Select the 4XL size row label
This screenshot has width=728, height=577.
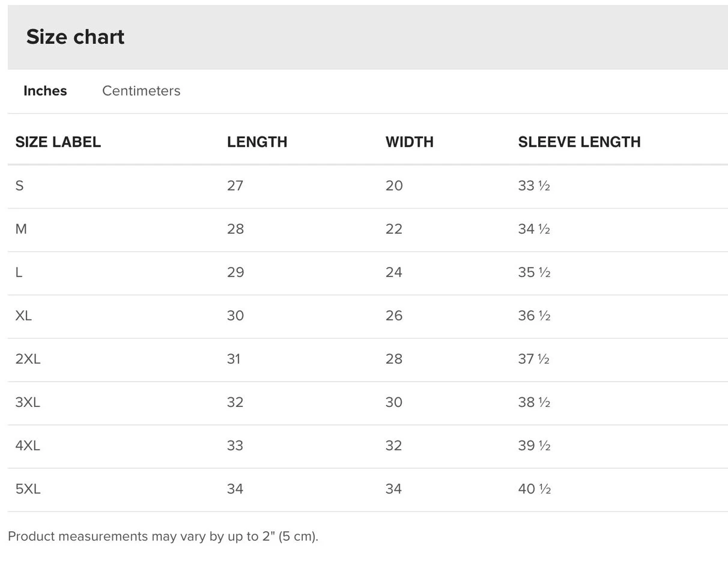28,445
